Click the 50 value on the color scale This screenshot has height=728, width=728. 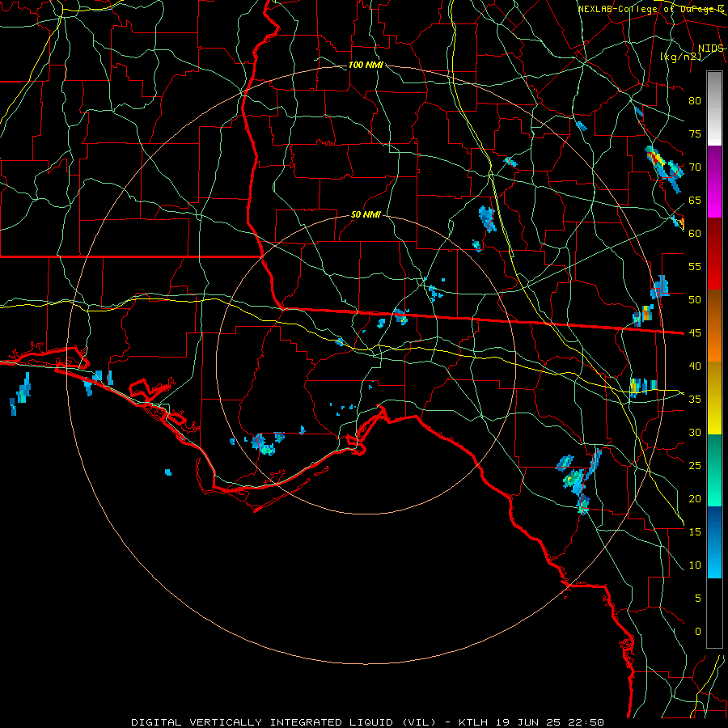695,300
